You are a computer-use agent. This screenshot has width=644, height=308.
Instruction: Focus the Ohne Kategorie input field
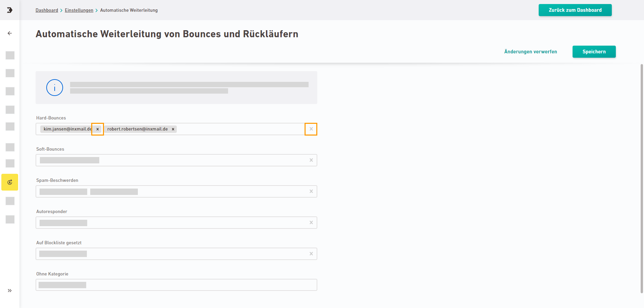pos(176,285)
